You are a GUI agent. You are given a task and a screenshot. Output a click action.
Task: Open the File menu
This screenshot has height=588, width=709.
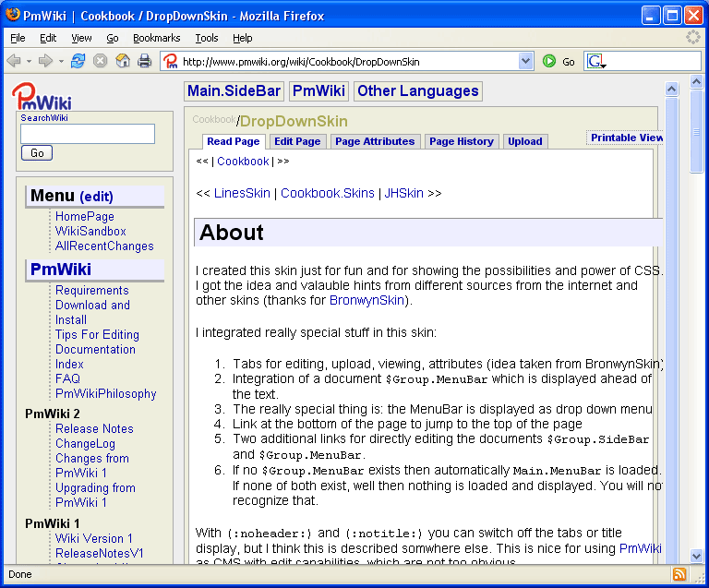point(18,38)
